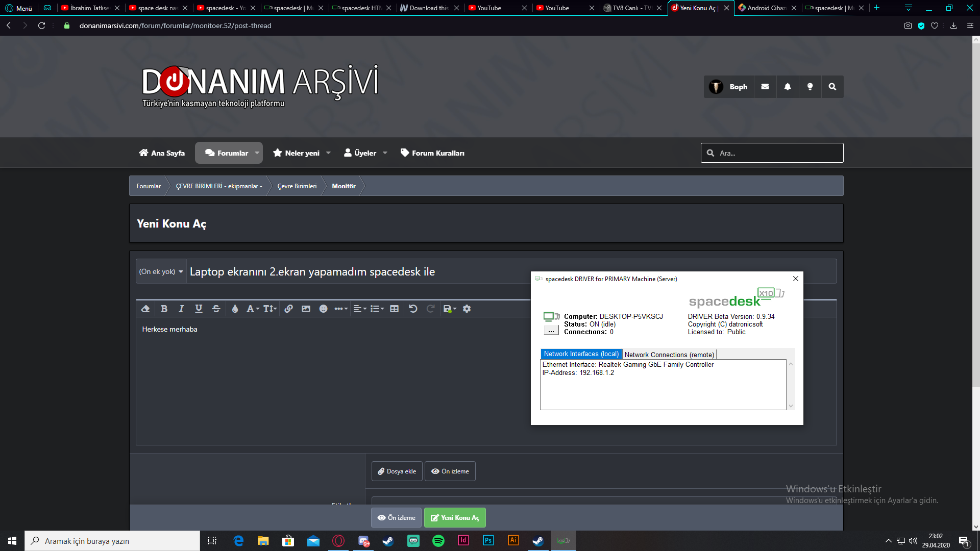Click the Donanım Arşivi site logo
The height and width of the screenshot is (551, 980).
tap(260, 86)
